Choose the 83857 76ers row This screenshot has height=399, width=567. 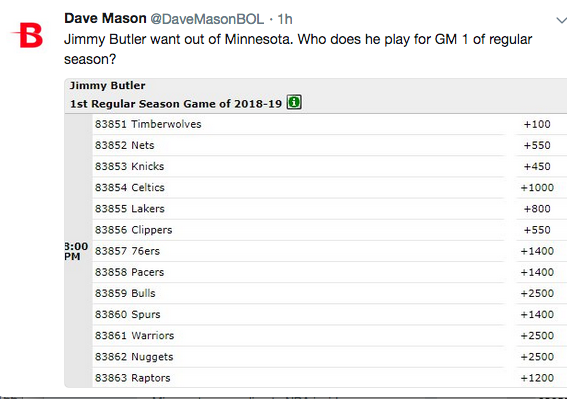[x=298, y=251]
